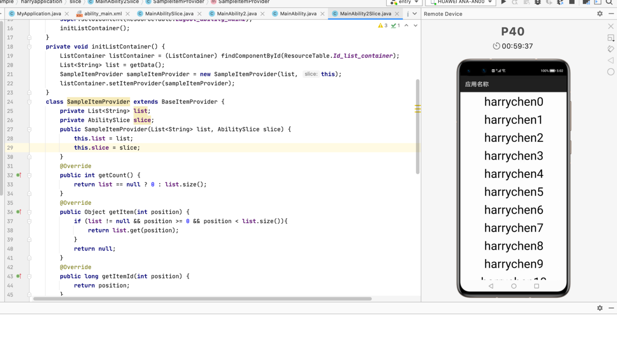Open device screen size icon in side strip
617x364 pixels.
point(611,38)
